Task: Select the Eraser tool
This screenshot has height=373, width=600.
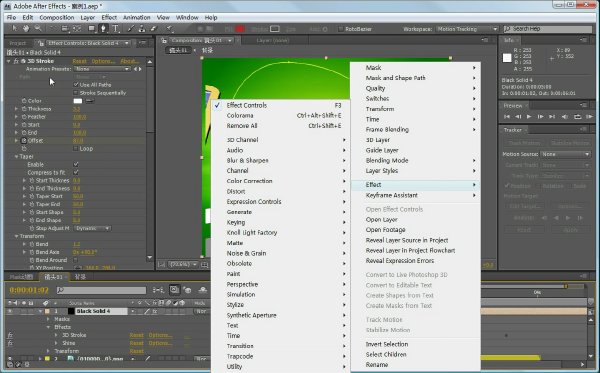Action: pos(153,28)
